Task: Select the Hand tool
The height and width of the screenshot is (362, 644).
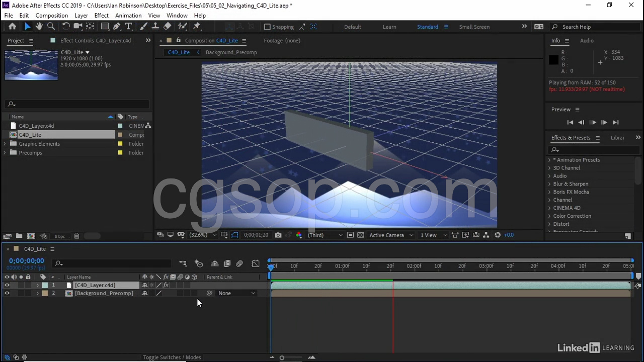Action: point(39,27)
